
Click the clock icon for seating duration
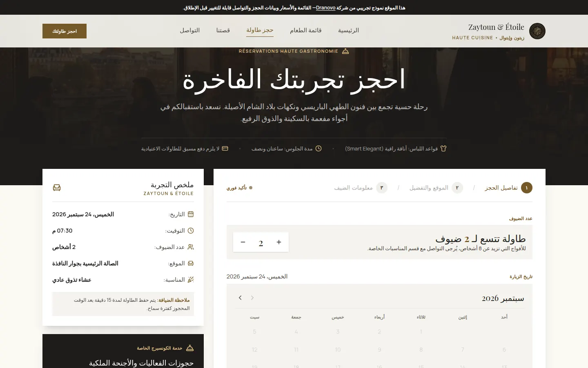[318, 148]
